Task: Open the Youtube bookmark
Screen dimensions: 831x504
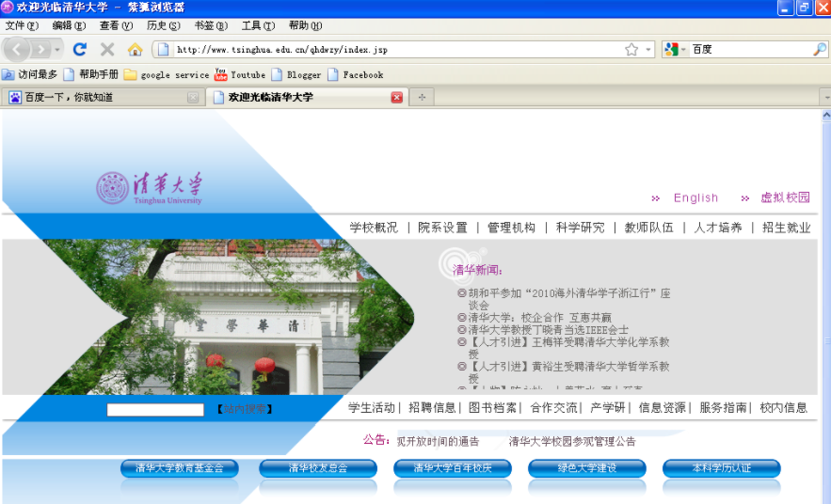Action: click(240, 74)
